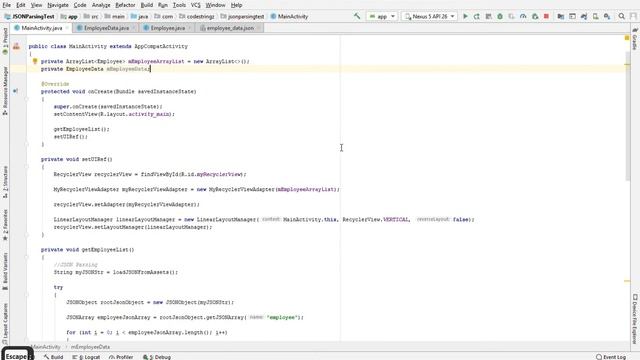The height and width of the screenshot is (360, 640).
Task: Open the Code menu
Action: [80, 5]
